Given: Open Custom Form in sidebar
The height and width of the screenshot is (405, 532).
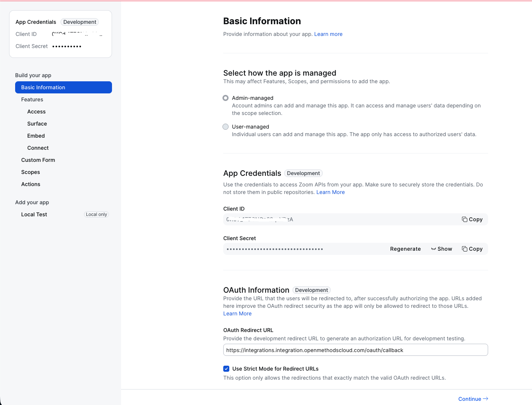Looking at the screenshot, I should coord(38,160).
